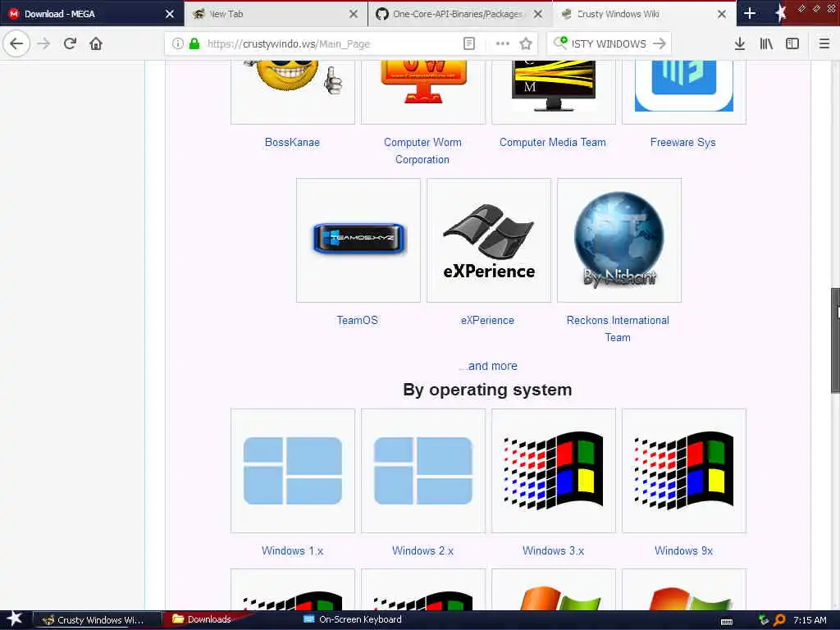Click the orange magnifier tray icon
Screen dimensions: 840x630
click(779, 620)
